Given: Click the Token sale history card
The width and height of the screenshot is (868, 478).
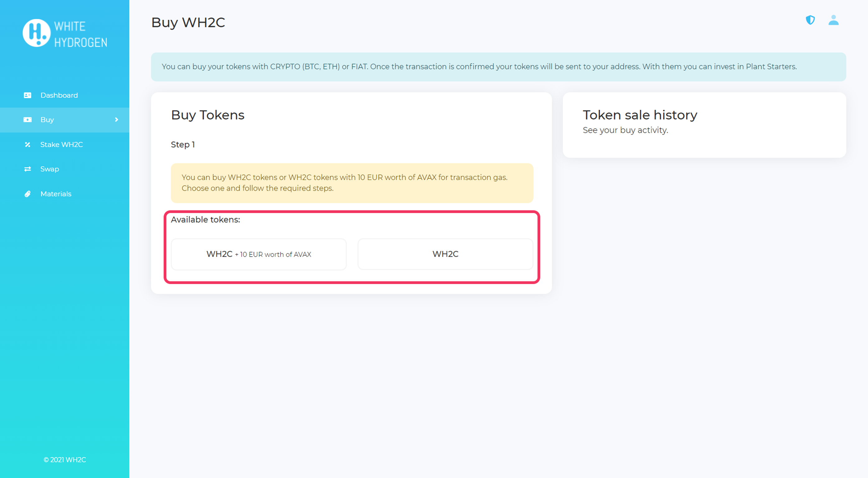Looking at the screenshot, I should coord(704,125).
